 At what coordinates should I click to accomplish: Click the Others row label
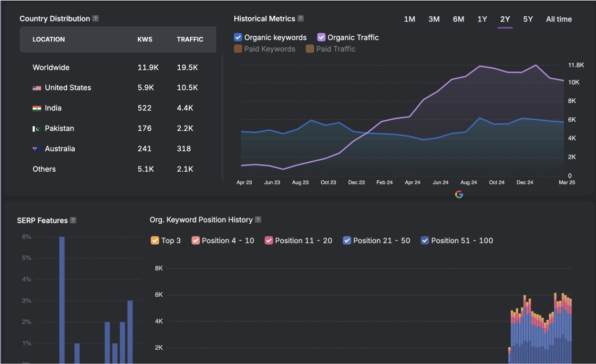pyautogui.click(x=44, y=169)
